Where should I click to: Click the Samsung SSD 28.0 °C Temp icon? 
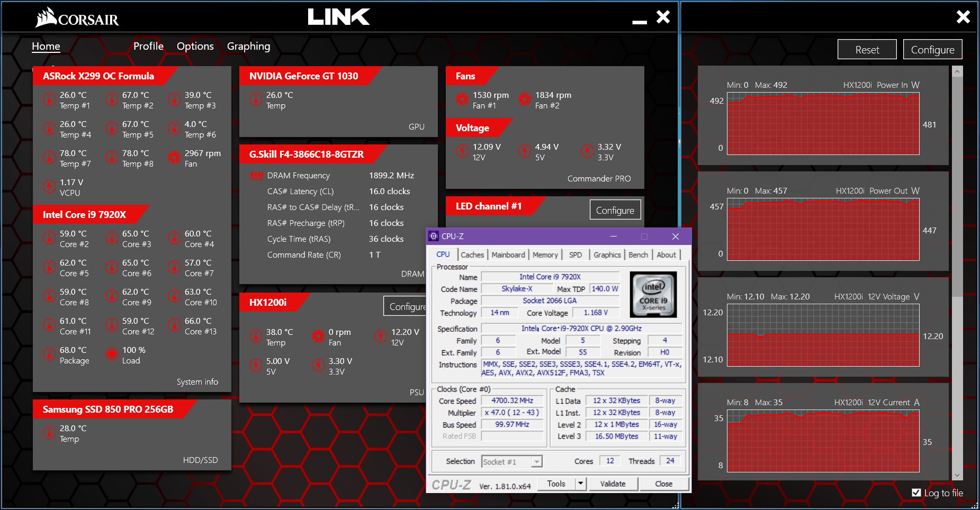[x=49, y=432]
